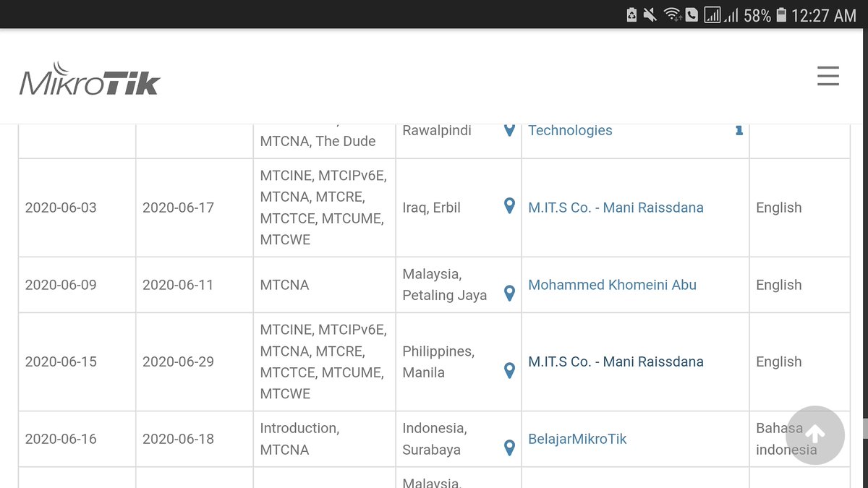Screen dimensions: 868x488
Task: Tap the muted sound icon in status bar
Action: click(x=650, y=14)
